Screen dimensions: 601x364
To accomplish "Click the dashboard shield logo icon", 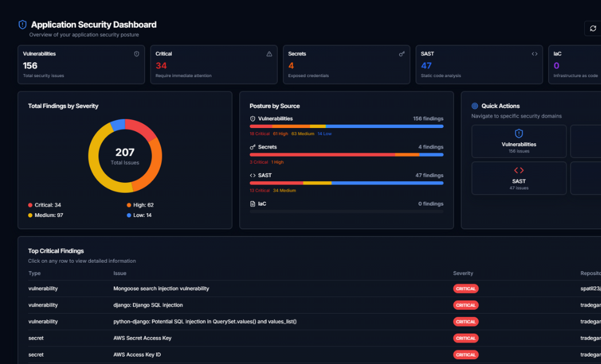I will pos(23,25).
